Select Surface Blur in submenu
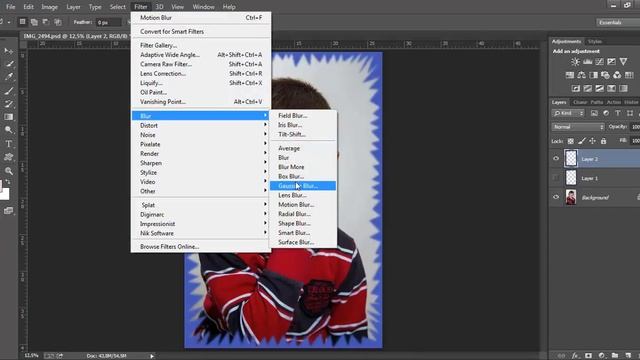640x360 pixels. (303, 242)
